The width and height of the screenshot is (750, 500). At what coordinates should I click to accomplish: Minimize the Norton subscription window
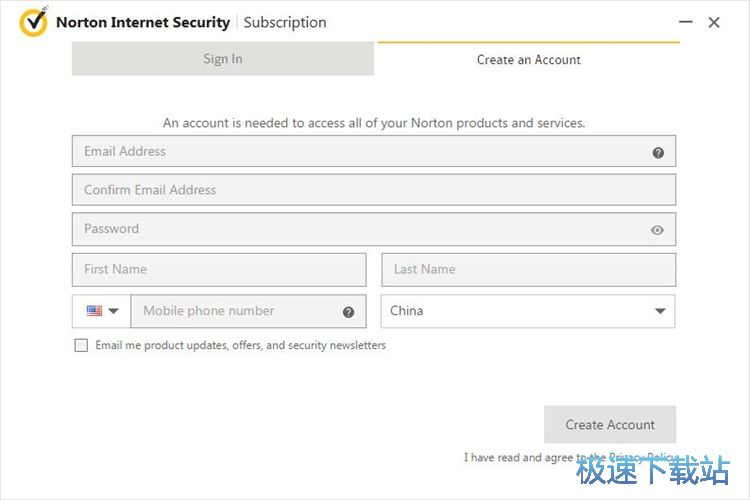click(x=685, y=22)
